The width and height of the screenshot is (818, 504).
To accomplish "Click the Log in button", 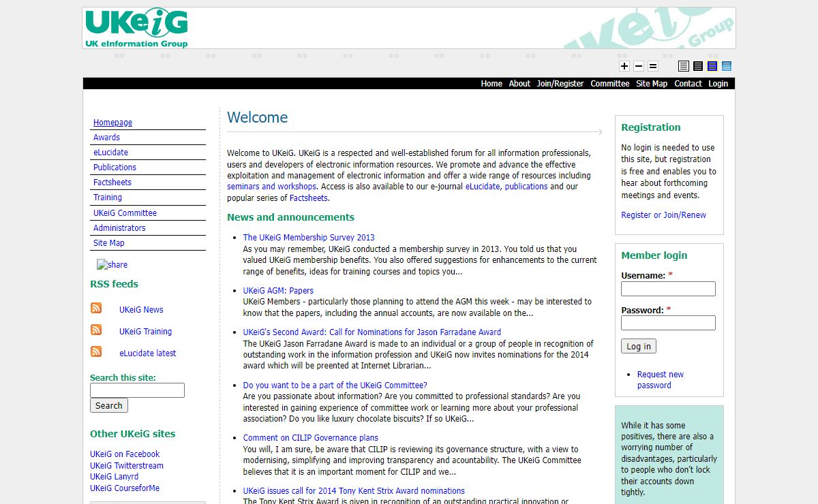I will click(x=639, y=346).
